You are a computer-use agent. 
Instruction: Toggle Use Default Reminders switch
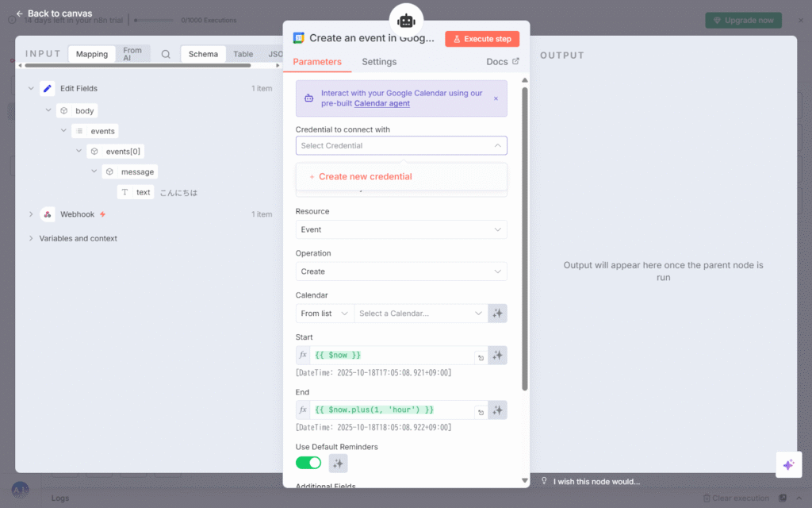tap(308, 463)
